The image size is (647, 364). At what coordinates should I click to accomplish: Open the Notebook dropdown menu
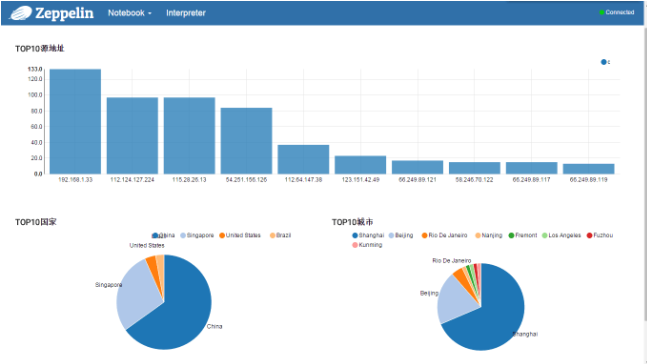pyautogui.click(x=130, y=13)
